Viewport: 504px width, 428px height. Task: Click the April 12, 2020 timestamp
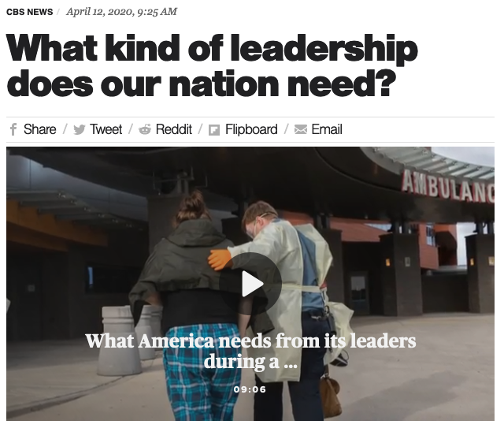click(121, 12)
